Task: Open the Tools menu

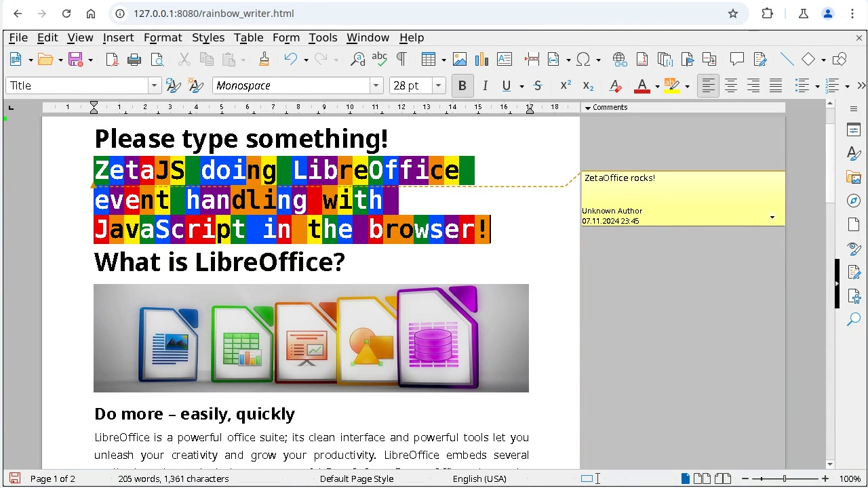Action: coord(323,38)
